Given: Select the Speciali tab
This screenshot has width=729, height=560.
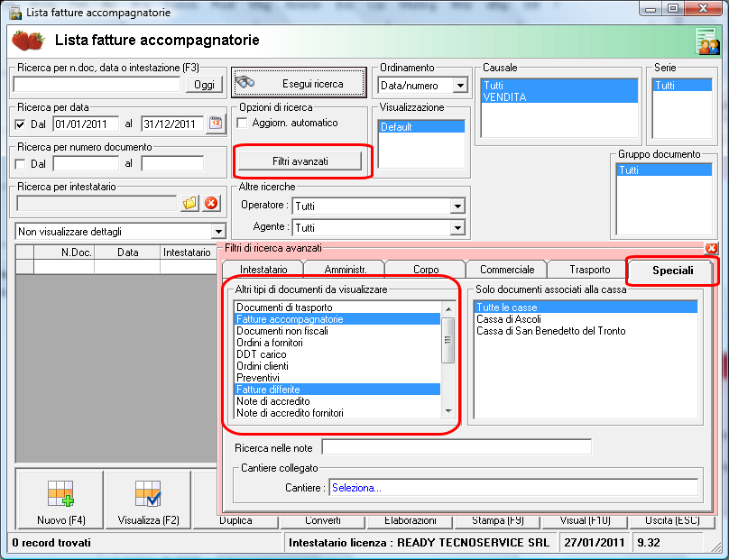Looking at the screenshot, I should pos(672,270).
